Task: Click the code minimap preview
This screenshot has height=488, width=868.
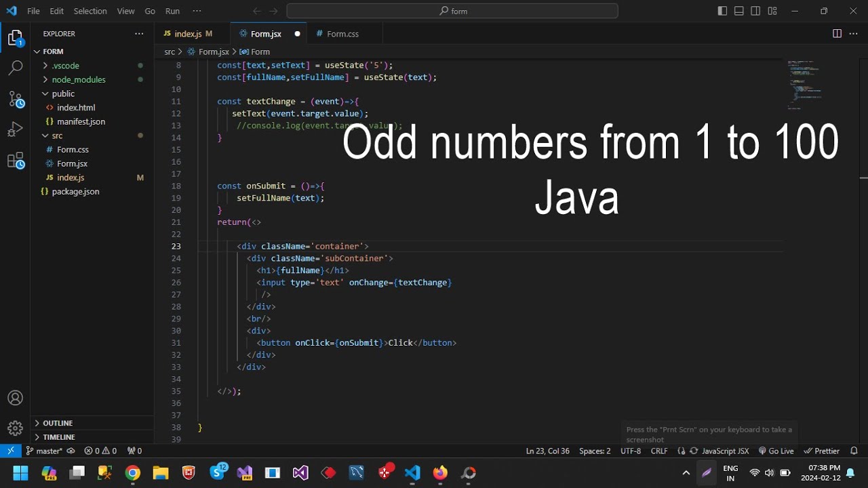Action: click(x=805, y=85)
